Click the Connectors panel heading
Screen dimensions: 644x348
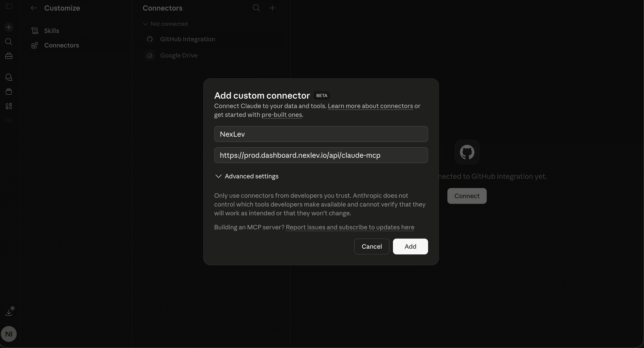(163, 8)
